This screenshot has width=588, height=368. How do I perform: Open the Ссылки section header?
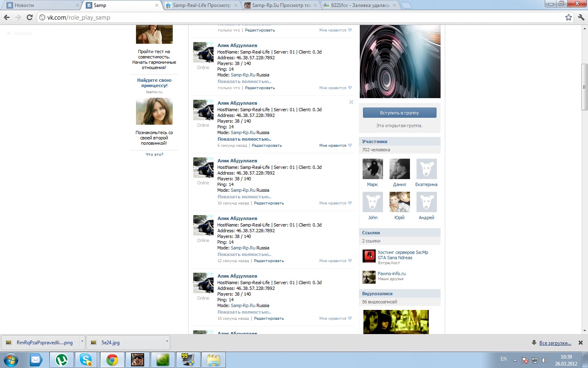[x=400, y=233]
